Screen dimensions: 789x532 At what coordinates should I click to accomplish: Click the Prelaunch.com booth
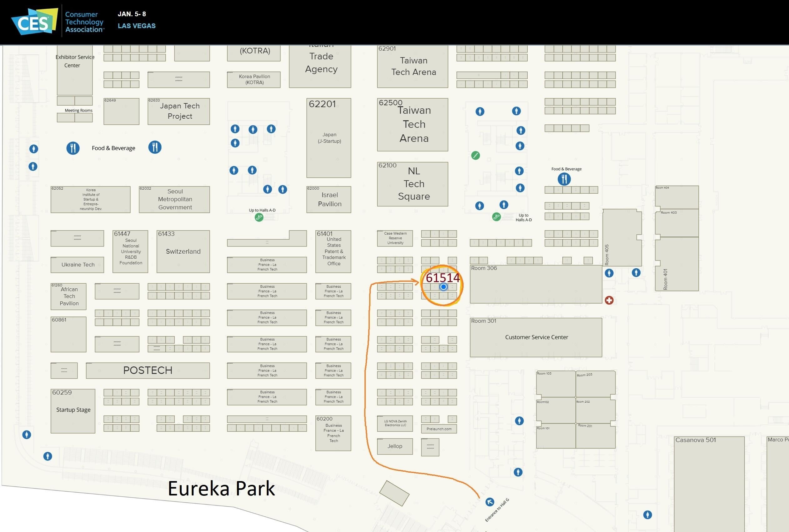coord(439,429)
